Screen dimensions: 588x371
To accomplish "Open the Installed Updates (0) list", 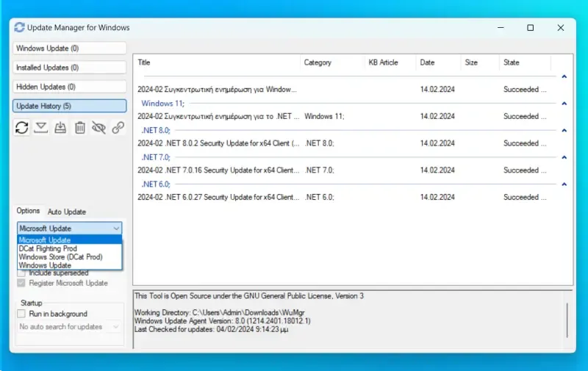I will tap(69, 68).
